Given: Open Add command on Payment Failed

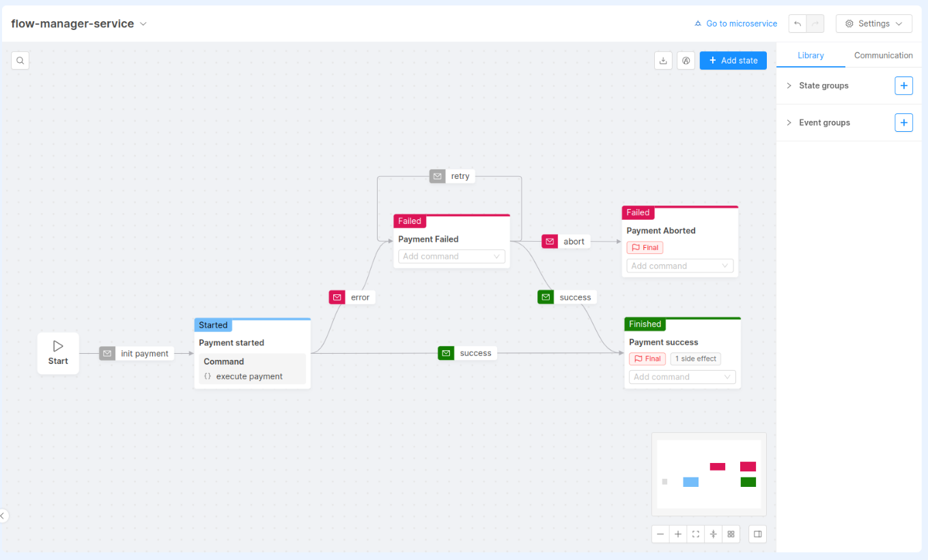Looking at the screenshot, I should (x=451, y=255).
